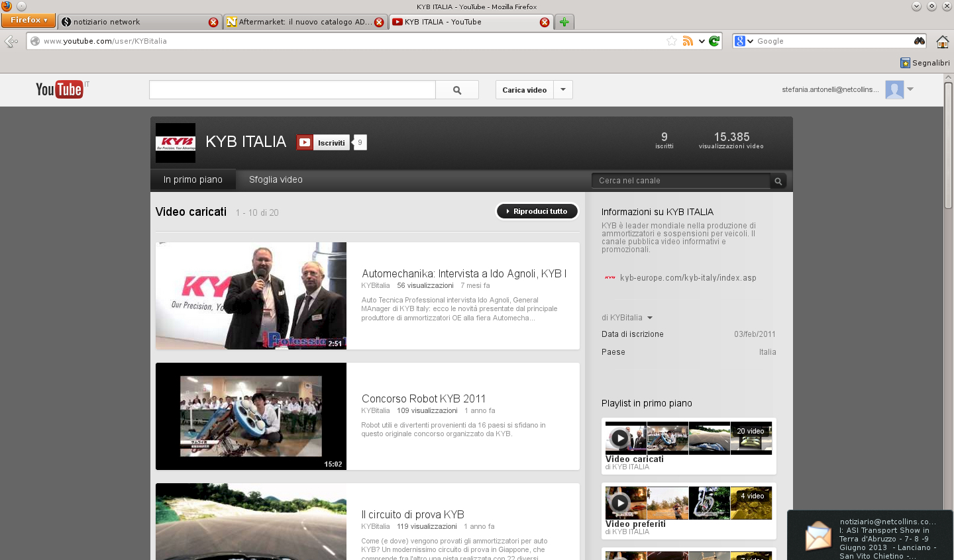
Task: Close the KYB ITALIA YouTube tab
Action: 545,22
